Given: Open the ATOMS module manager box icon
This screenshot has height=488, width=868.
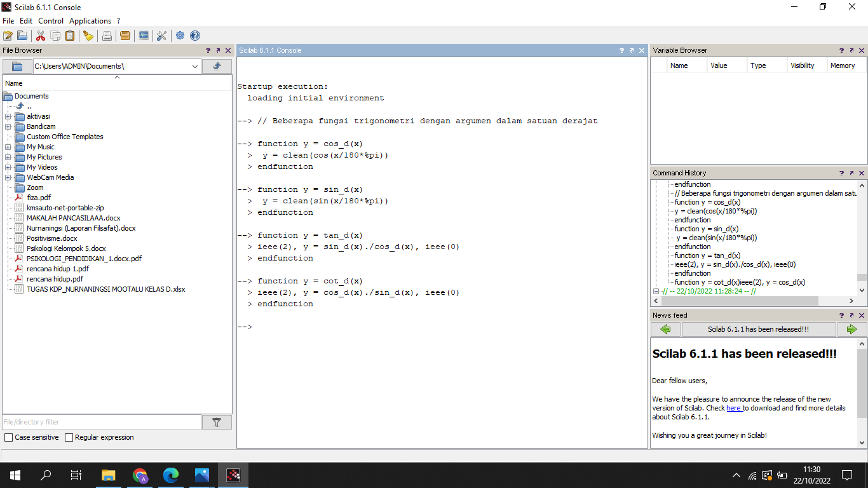Looking at the screenshot, I should point(125,36).
